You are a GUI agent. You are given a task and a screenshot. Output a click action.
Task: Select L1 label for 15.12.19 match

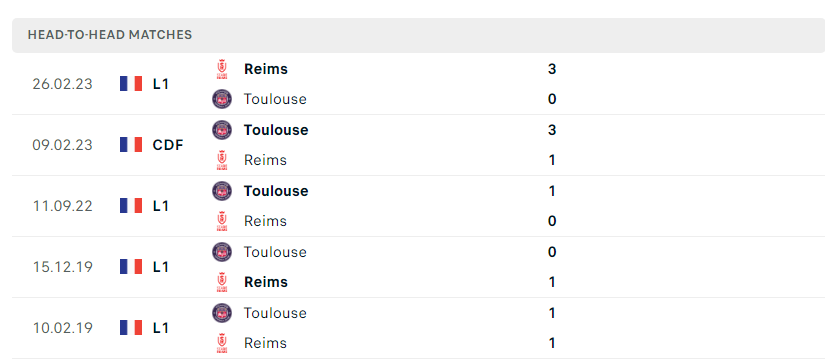pyautogui.click(x=160, y=267)
